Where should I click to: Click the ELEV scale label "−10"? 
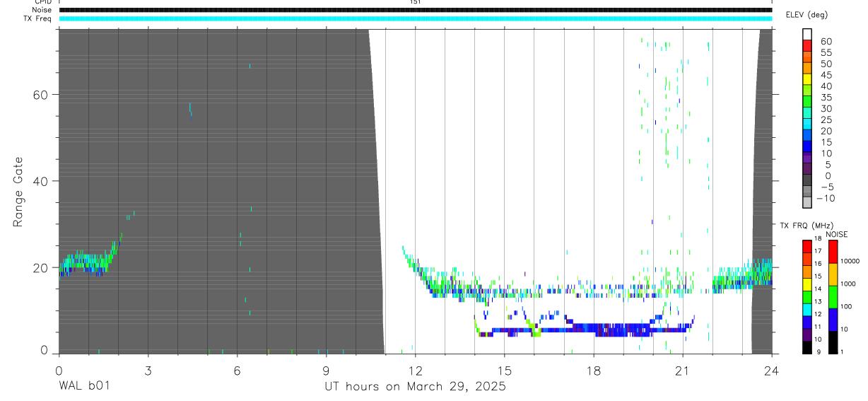click(x=826, y=198)
